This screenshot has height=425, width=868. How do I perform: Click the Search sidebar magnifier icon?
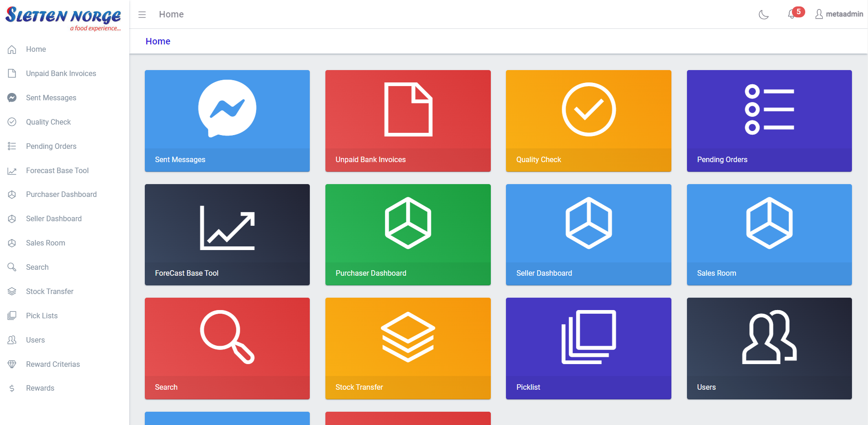pos(12,267)
